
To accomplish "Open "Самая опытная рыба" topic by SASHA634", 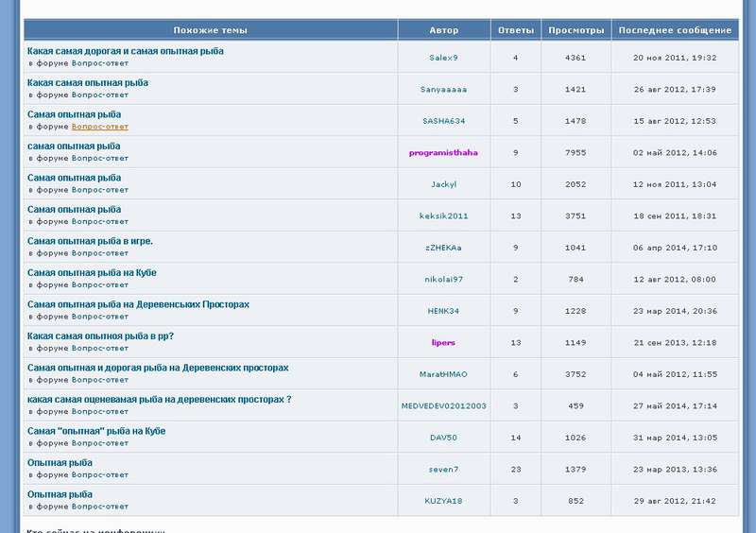I will coord(75,114).
